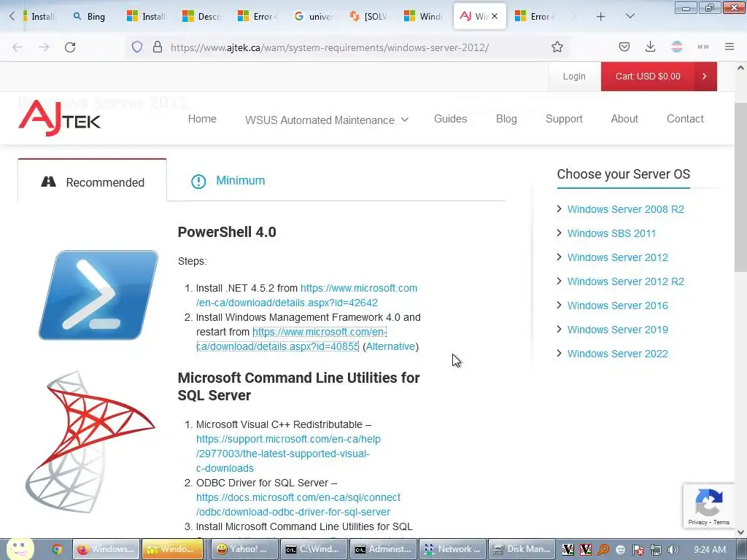Click the SQL Server logo image
This screenshot has width=747, height=560.
[x=90, y=443]
